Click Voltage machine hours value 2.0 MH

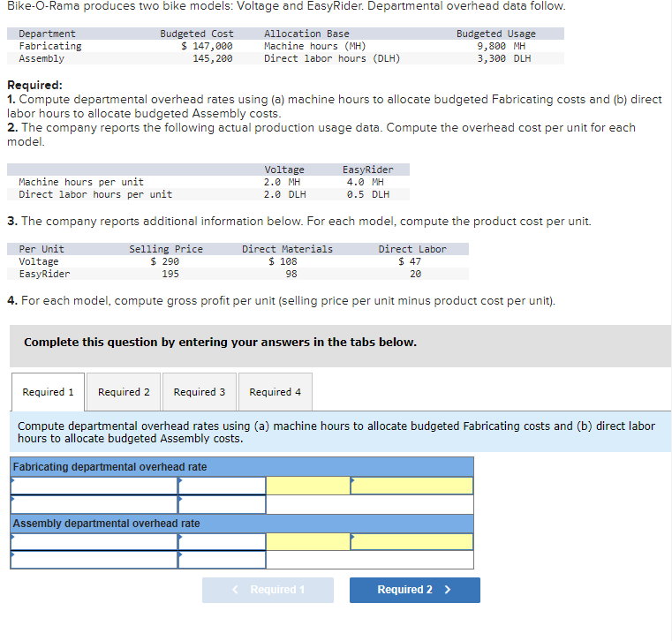[282, 182]
